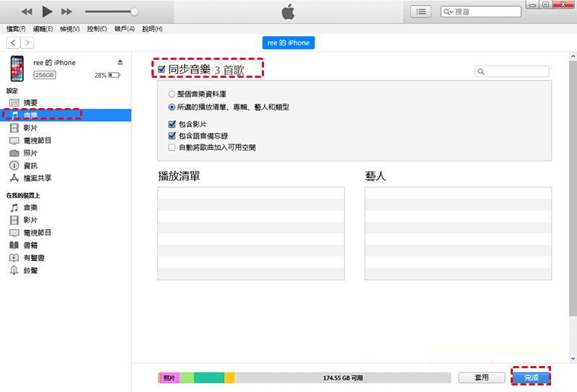Click the Rewind previous track icon

coord(27,12)
